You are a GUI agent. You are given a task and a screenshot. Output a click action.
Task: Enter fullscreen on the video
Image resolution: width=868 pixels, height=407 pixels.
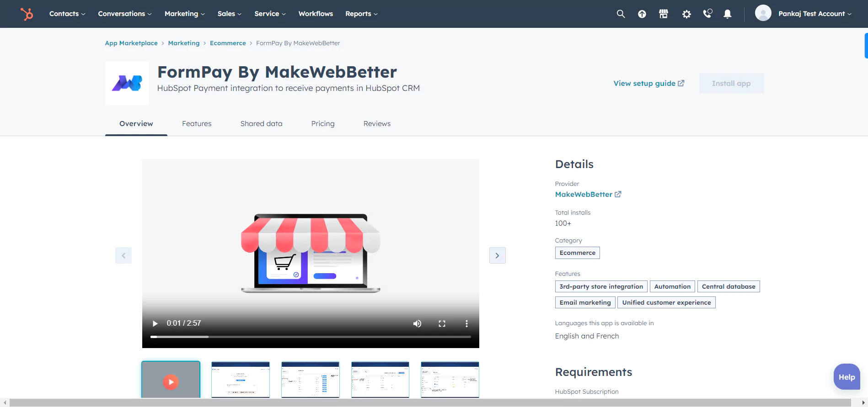pyautogui.click(x=442, y=323)
